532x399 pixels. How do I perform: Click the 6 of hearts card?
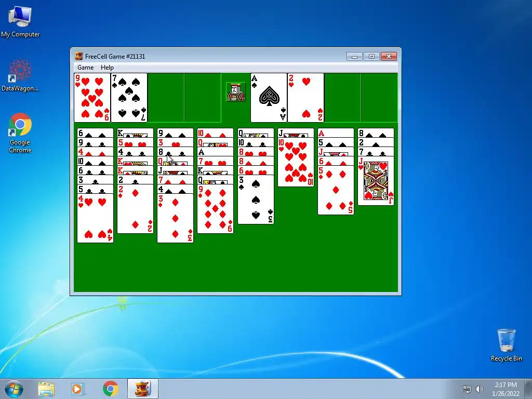click(x=256, y=170)
